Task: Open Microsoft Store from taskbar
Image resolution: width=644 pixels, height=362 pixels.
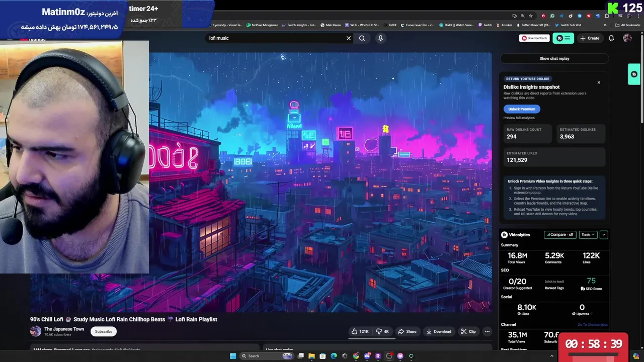Action: point(323,356)
